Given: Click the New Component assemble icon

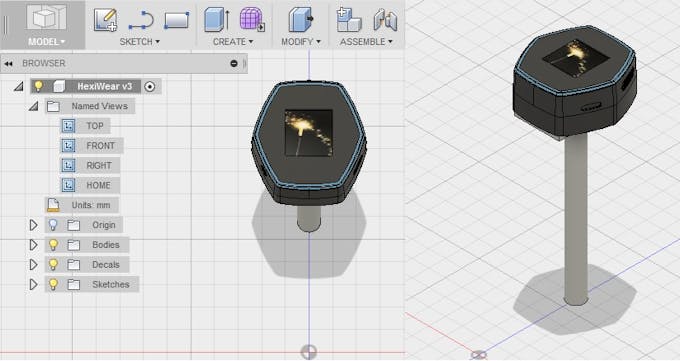Looking at the screenshot, I should pos(349,20).
